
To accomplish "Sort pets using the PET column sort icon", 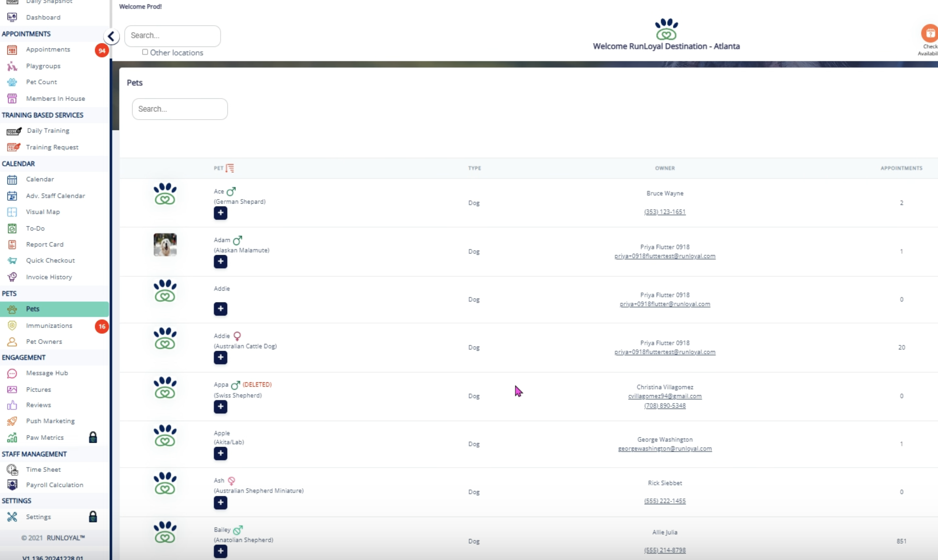I will pyautogui.click(x=230, y=168).
